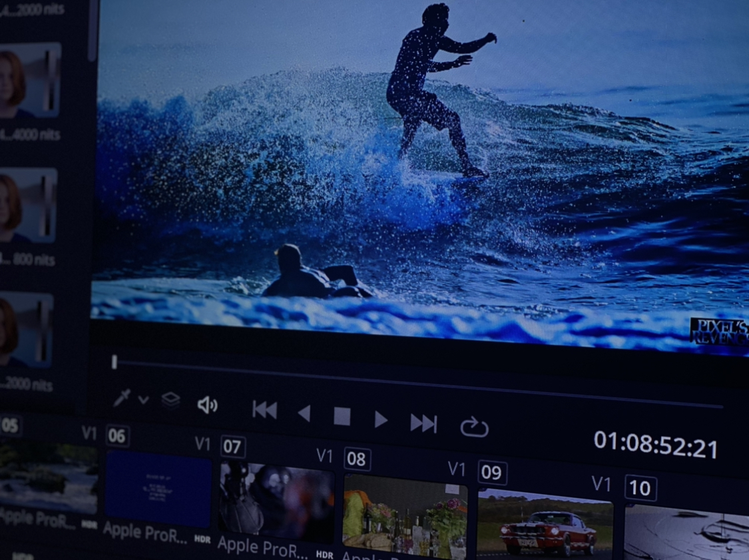Viewport: 749px width, 560px height.
Task: Mute audio using the speaker icon
Action: click(207, 405)
